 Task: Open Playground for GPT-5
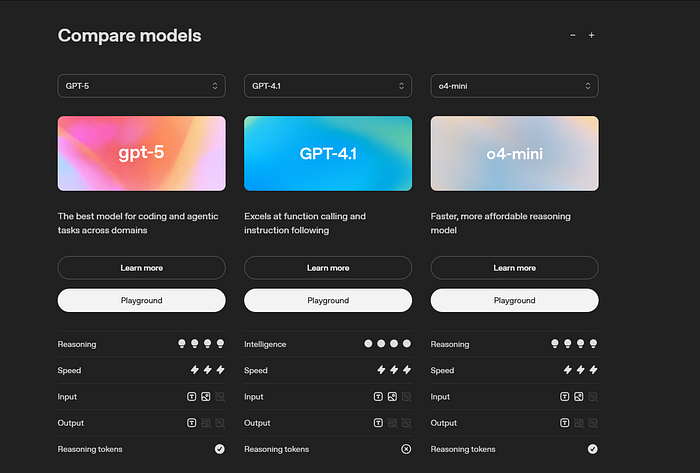142,300
